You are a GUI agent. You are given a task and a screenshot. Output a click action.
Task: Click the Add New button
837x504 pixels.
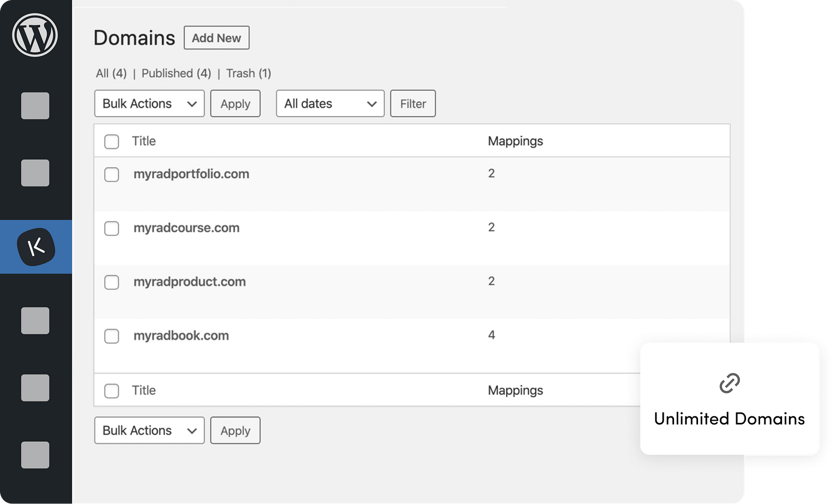216,38
